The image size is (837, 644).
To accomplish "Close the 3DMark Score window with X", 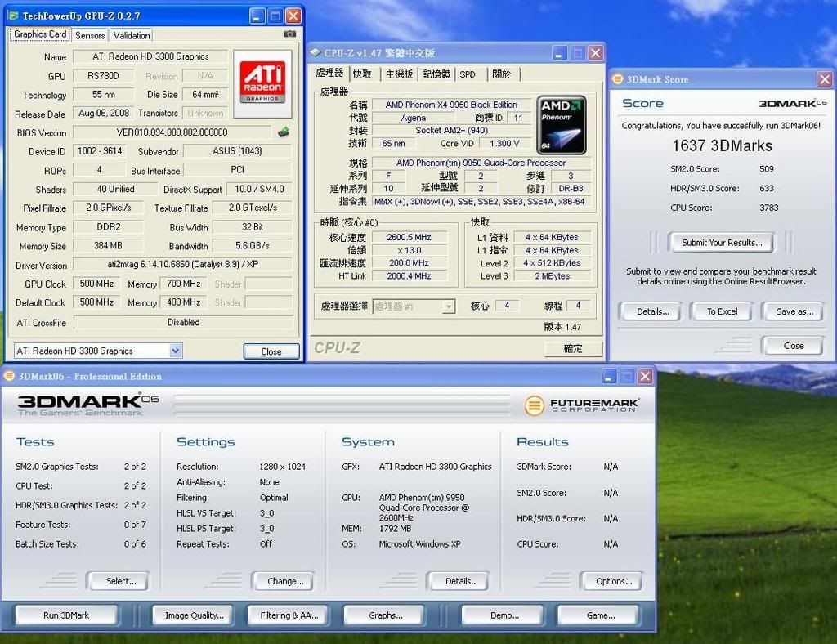I will click(825, 79).
